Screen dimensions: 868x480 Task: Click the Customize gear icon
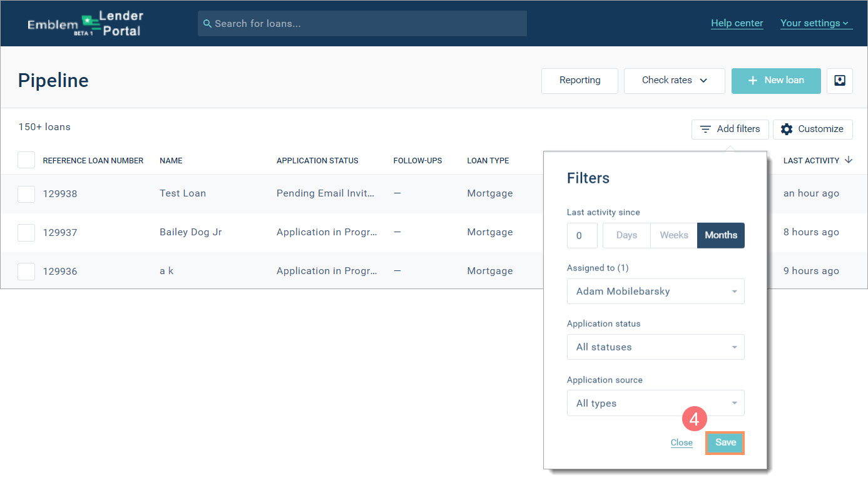click(787, 129)
